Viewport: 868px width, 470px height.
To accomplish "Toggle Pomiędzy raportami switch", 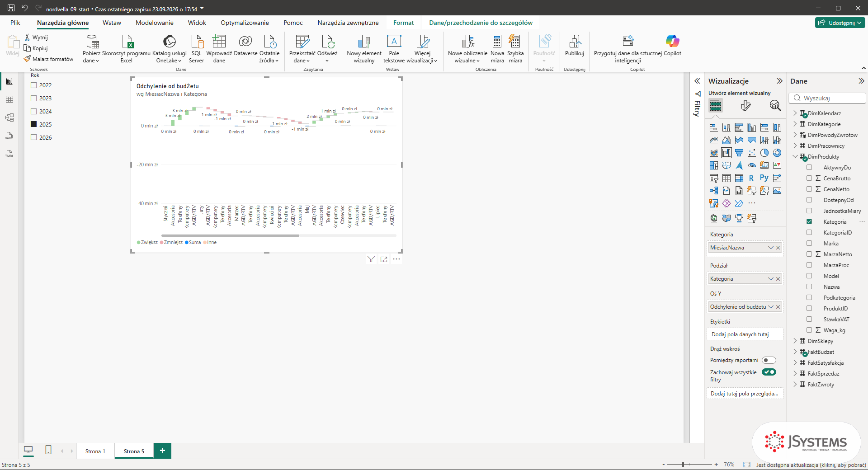I will (x=769, y=360).
